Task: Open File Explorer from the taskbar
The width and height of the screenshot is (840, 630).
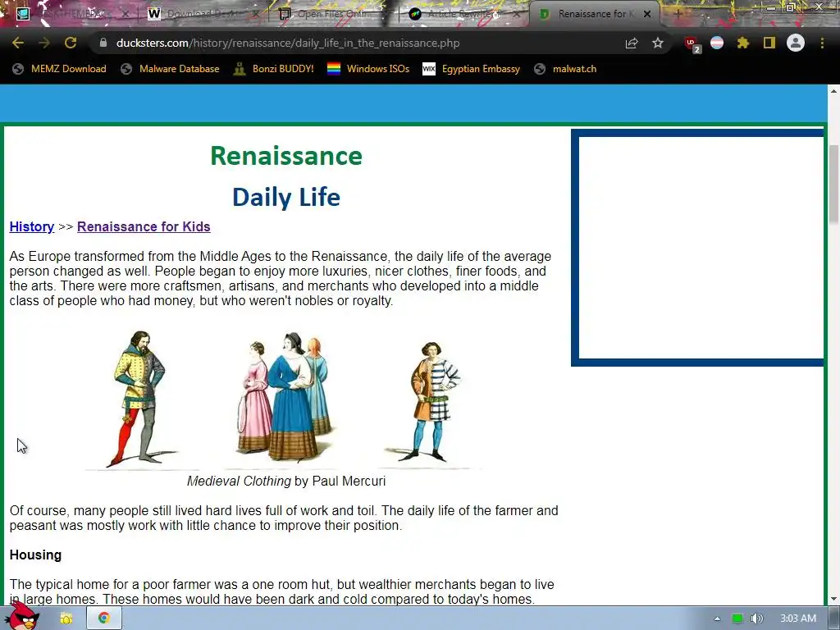Action: tap(66, 619)
